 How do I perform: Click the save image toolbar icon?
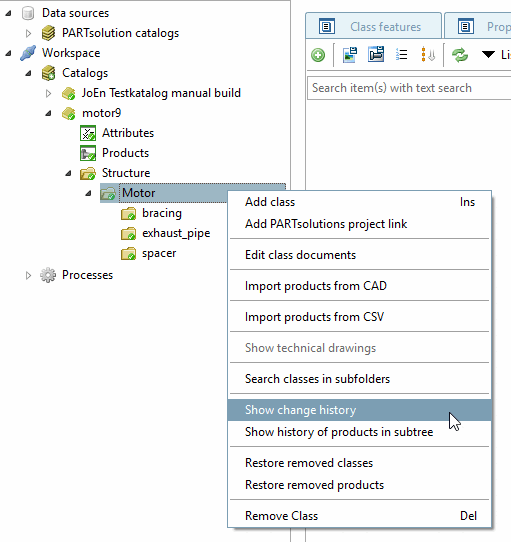click(350, 55)
